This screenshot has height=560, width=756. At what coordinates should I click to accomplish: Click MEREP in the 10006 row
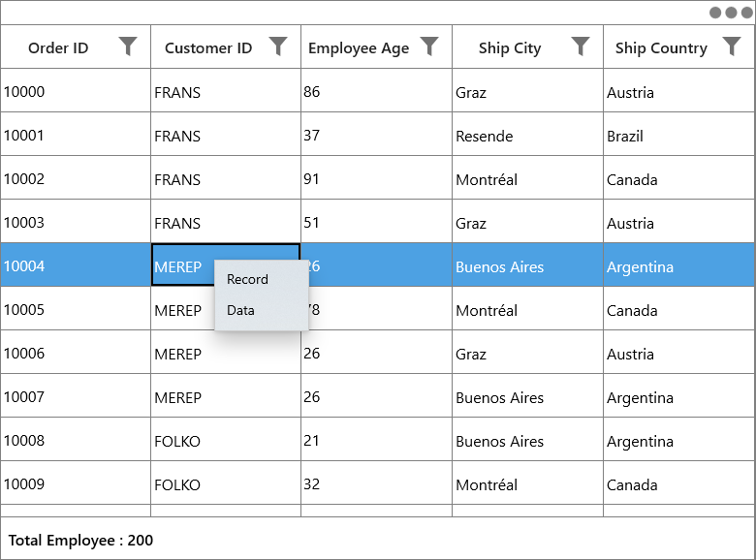tap(226, 353)
